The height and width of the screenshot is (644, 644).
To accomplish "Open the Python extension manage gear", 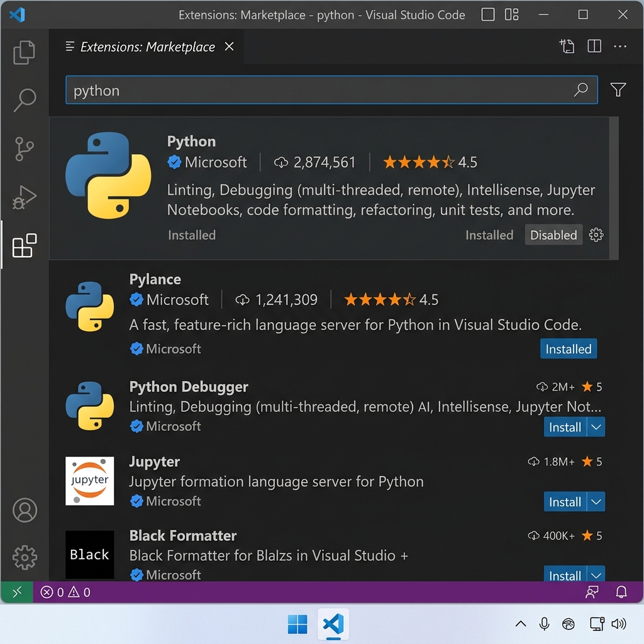I will click(596, 235).
